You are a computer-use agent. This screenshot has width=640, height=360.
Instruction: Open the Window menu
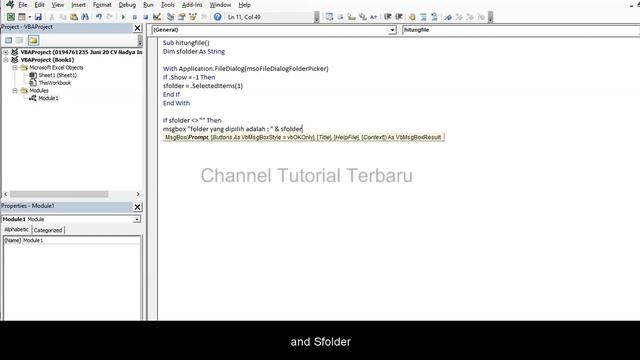click(x=220, y=5)
